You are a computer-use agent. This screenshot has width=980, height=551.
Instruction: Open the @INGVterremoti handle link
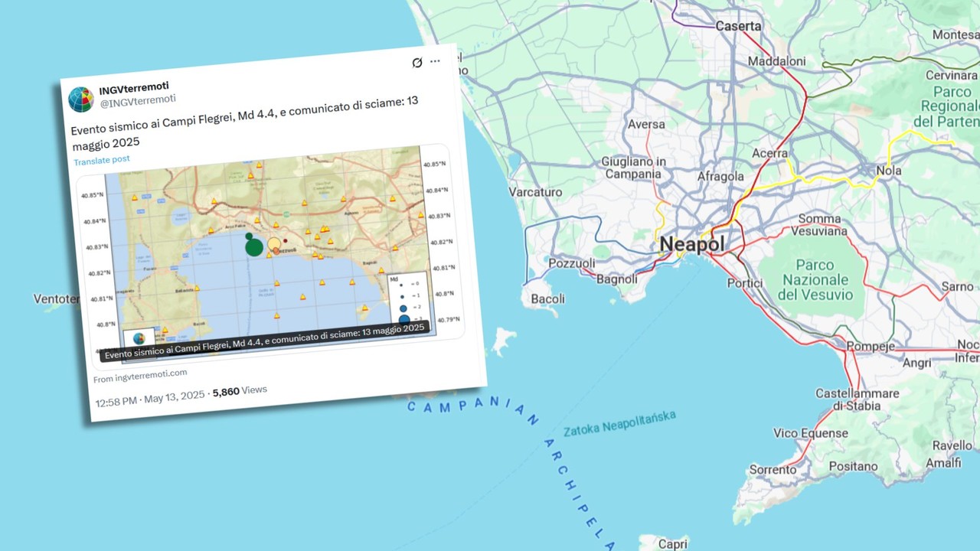pos(137,99)
